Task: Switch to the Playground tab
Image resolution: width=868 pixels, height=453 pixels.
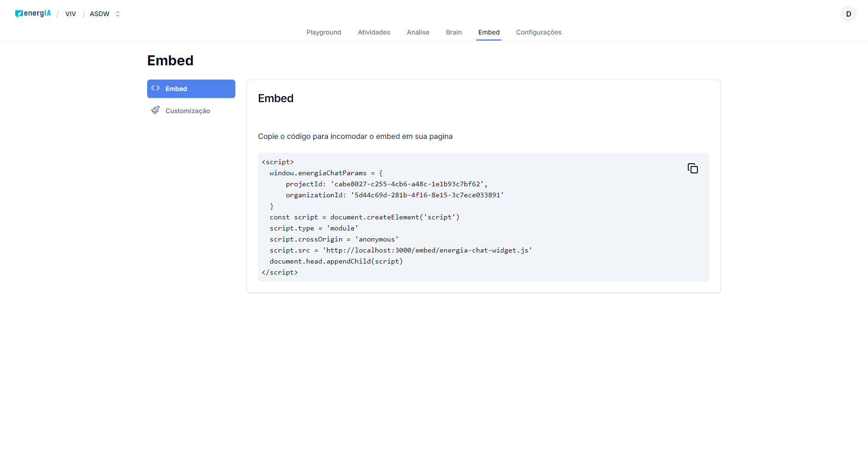Action: 324,32
